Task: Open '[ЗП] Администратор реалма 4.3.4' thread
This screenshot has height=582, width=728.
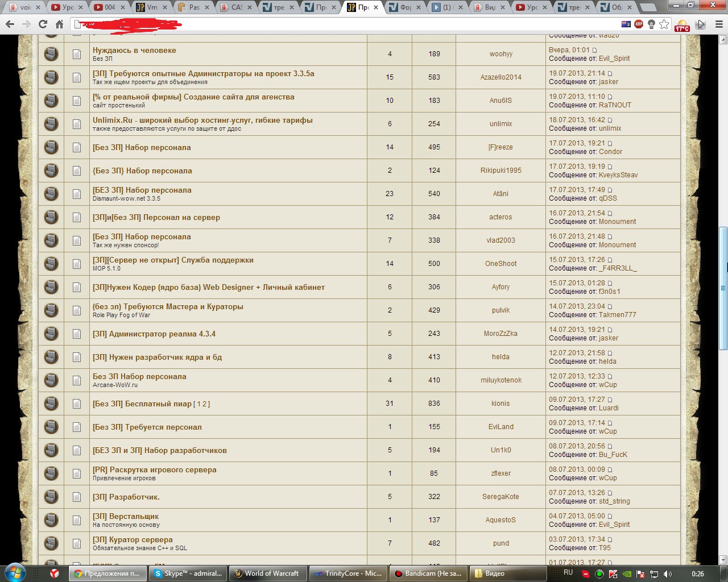Action: point(154,334)
